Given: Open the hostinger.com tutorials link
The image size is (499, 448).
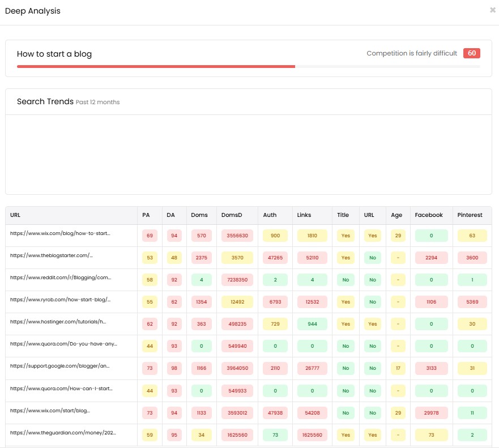Looking at the screenshot, I should (58, 322).
